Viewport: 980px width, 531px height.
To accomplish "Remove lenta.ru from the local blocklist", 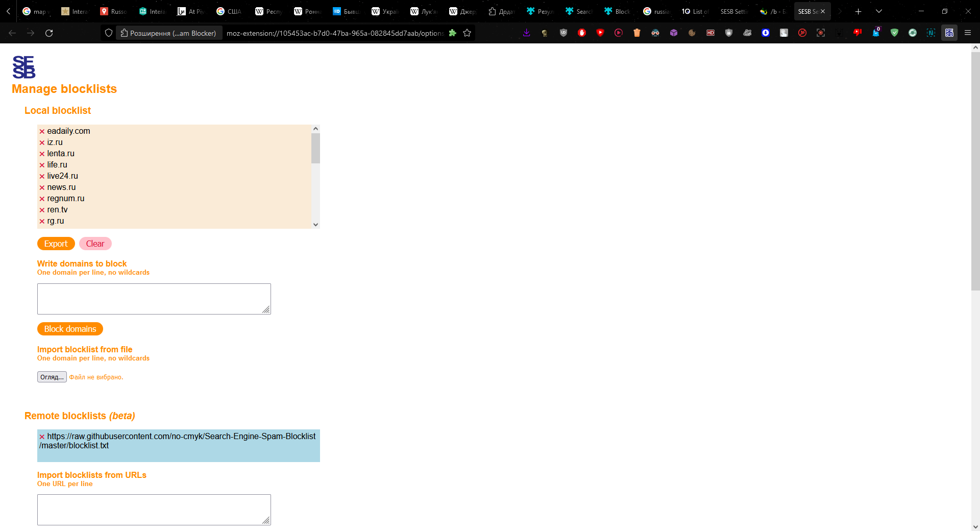I will click(42, 154).
